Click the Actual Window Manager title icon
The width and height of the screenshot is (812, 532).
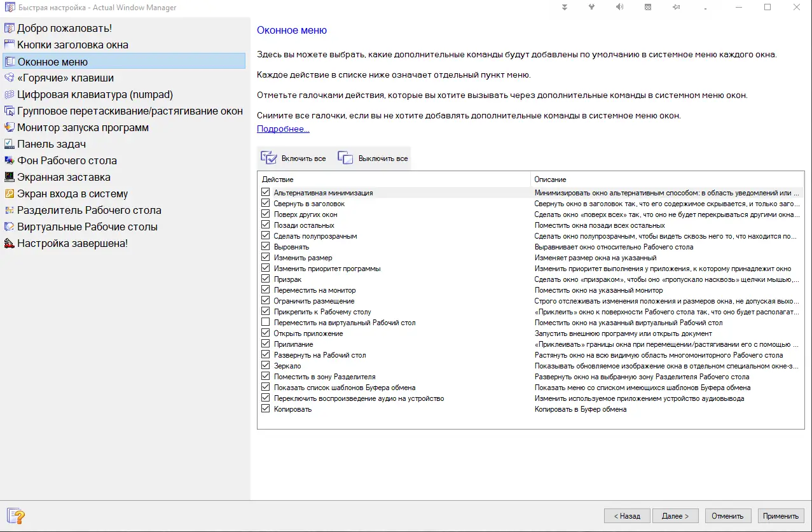pyautogui.click(x=10, y=8)
